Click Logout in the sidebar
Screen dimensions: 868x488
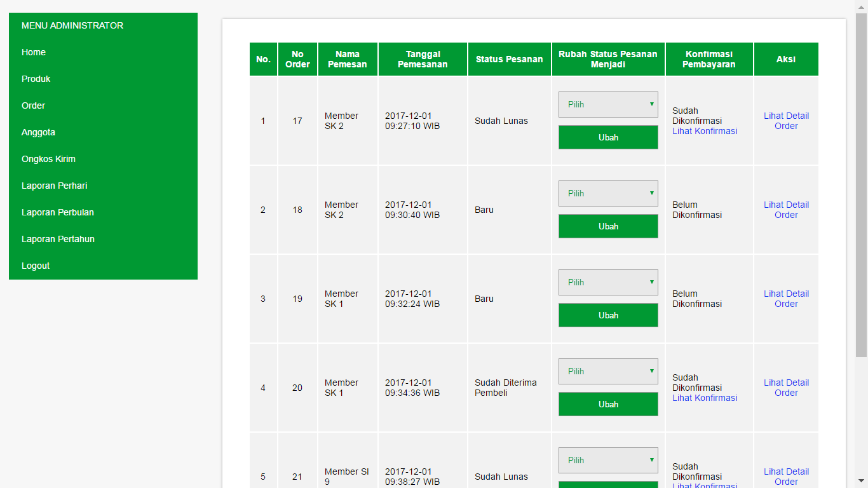click(x=36, y=266)
